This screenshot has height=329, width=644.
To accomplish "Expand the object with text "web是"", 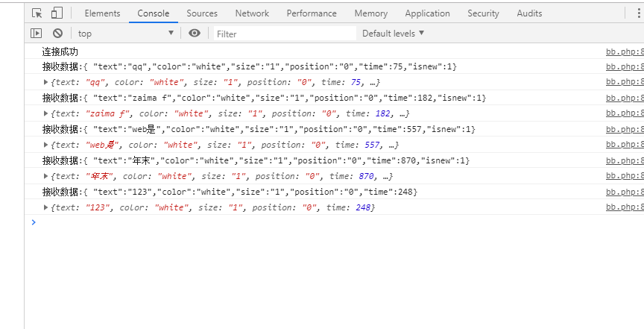I will [46, 145].
